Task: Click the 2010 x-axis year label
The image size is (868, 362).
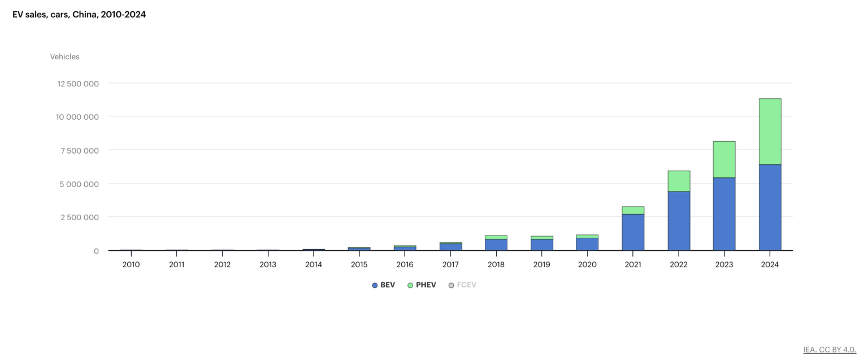Action: [x=131, y=264]
